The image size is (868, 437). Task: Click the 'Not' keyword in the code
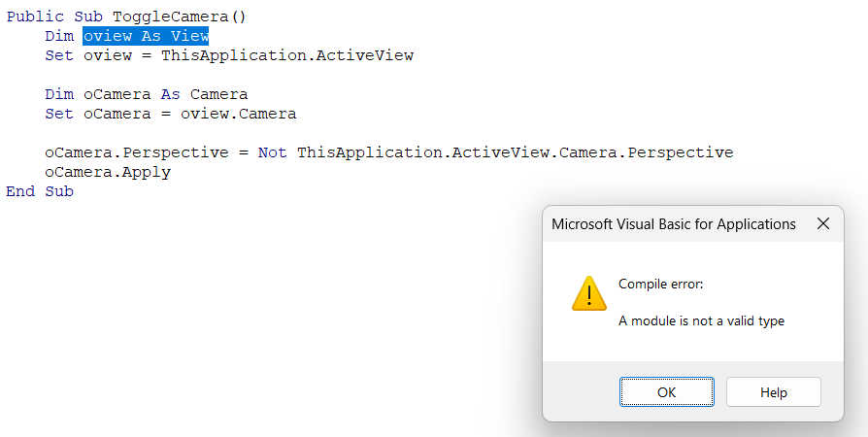pyautogui.click(x=272, y=152)
